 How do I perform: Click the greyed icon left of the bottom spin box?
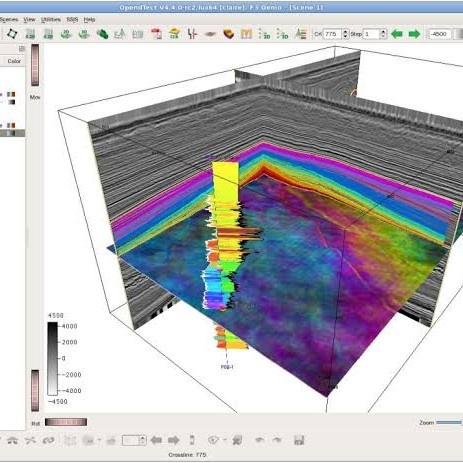pyautogui.click(x=111, y=440)
